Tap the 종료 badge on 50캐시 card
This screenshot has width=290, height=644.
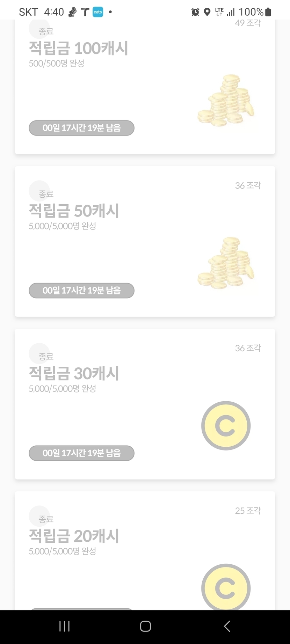[45, 193]
